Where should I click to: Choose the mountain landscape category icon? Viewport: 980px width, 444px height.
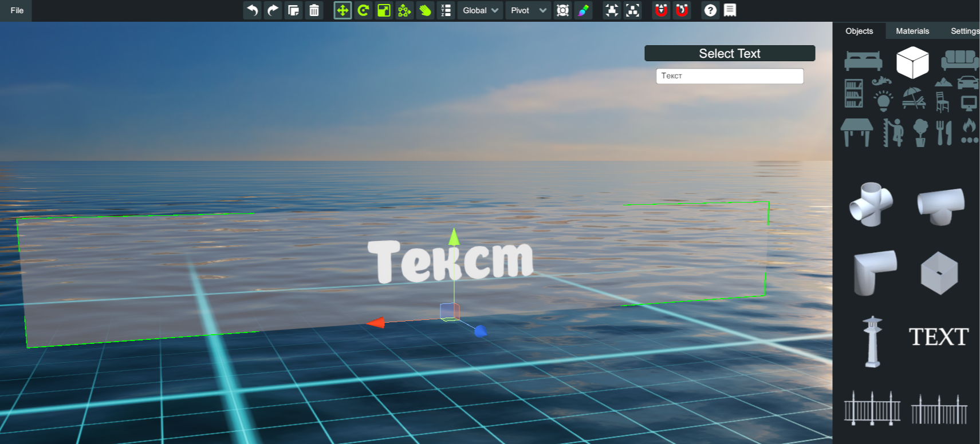coord(943,82)
